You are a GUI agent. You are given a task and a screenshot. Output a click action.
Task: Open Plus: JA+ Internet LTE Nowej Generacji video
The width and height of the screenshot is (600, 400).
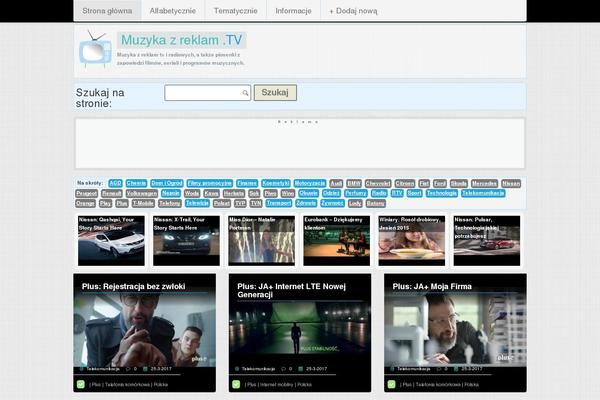click(x=300, y=333)
